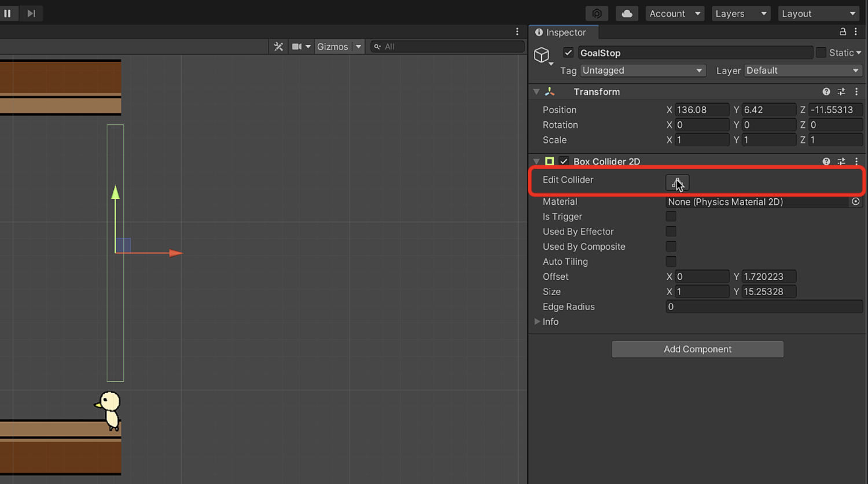This screenshot has width=868, height=484.
Task: Open the Static flags dropdown arrow
Action: click(859, 53)
